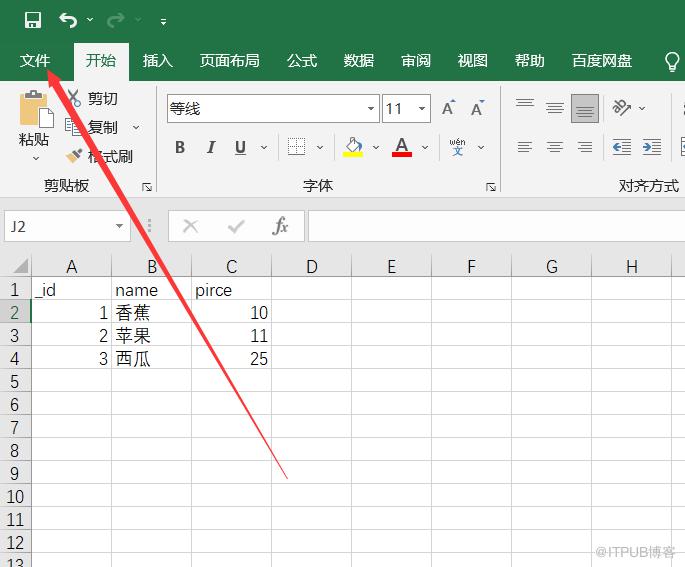Image resolution: width=685 pixels, height=567 pixels.
Task: Open the 帮助 tab
Action: 529,60
